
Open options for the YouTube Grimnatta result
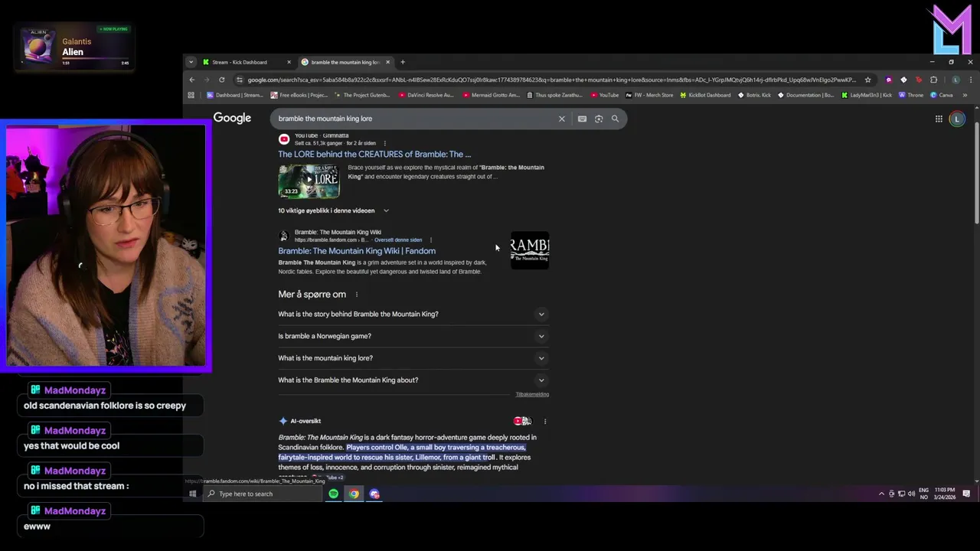[384, 143]
